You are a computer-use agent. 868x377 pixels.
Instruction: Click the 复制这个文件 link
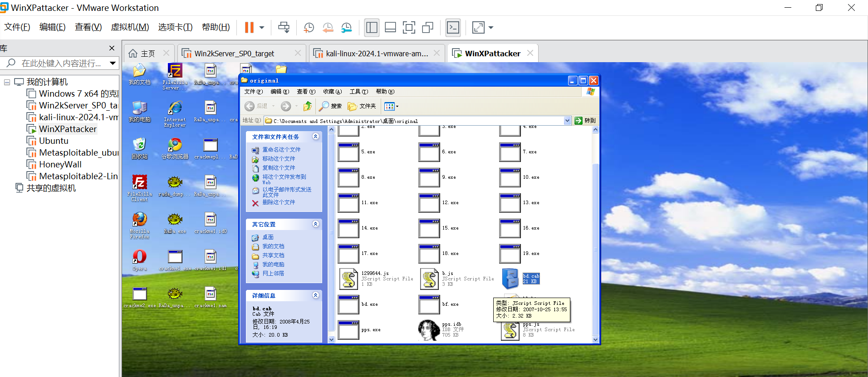(x=279, y=168)
